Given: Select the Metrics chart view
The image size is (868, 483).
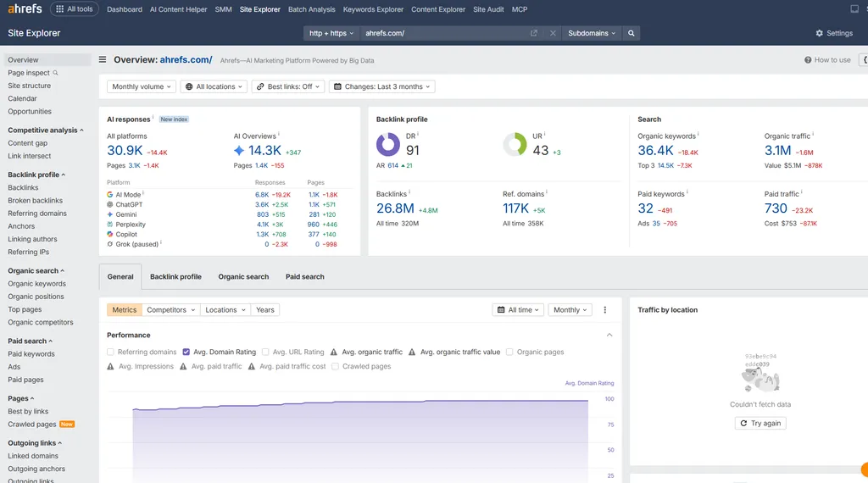Looking at the screenshot, I should click(124, 310).
